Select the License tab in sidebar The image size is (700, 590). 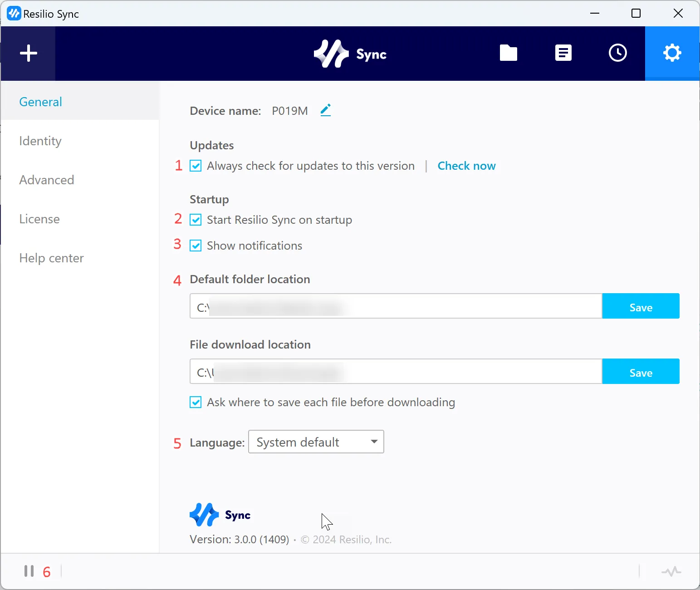[39, 219]
